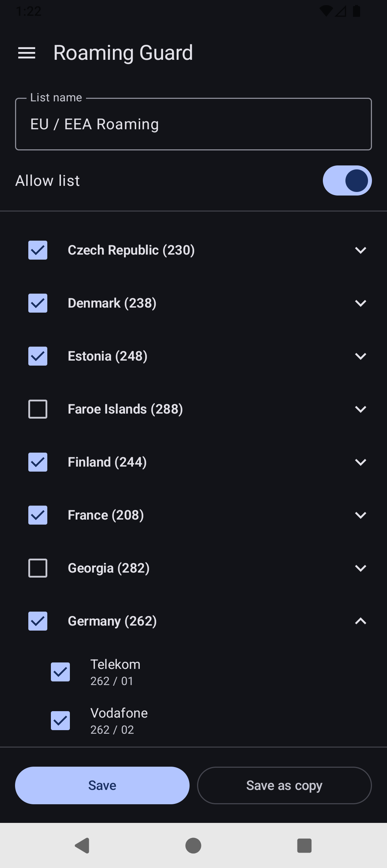Expand the Denmark (238) network list
387x868 pixels.
[360, 303]
